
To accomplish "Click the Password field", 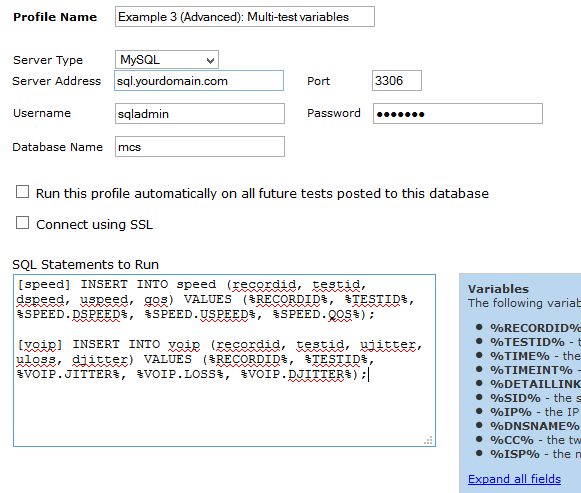I will coord(458,114).
